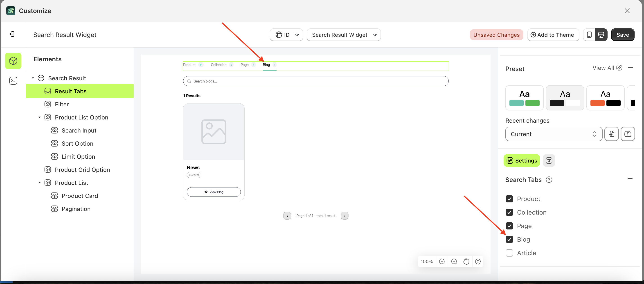Viewport: 644px width, 284px height.
Task: Click the exit/back icon above Search Result Widget
Action: coord(11,34)
